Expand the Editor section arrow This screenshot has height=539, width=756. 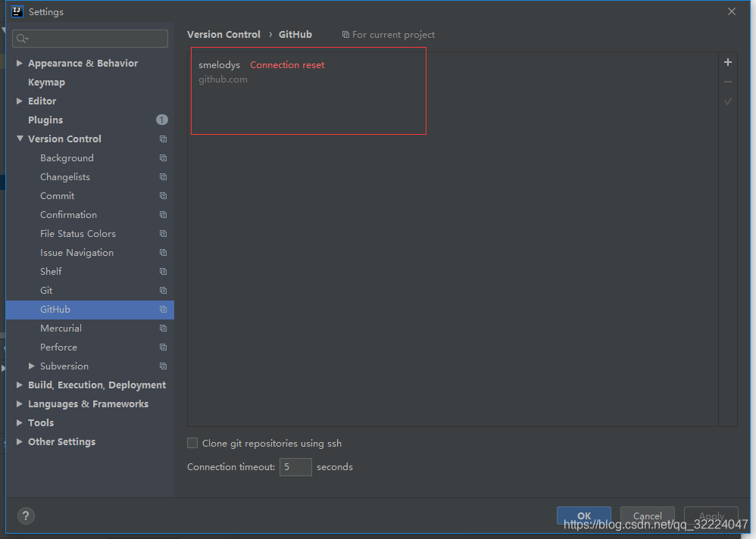tap(19, 101)
